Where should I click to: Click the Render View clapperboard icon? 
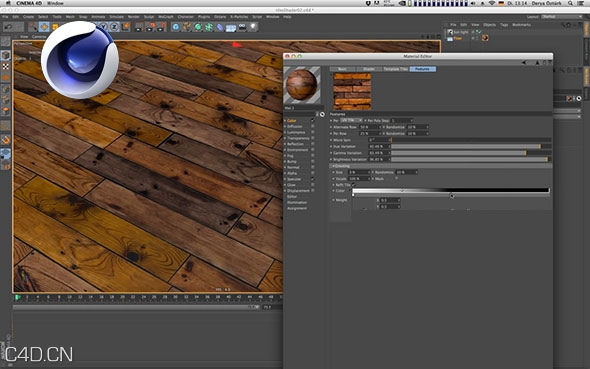pos(139,27)
